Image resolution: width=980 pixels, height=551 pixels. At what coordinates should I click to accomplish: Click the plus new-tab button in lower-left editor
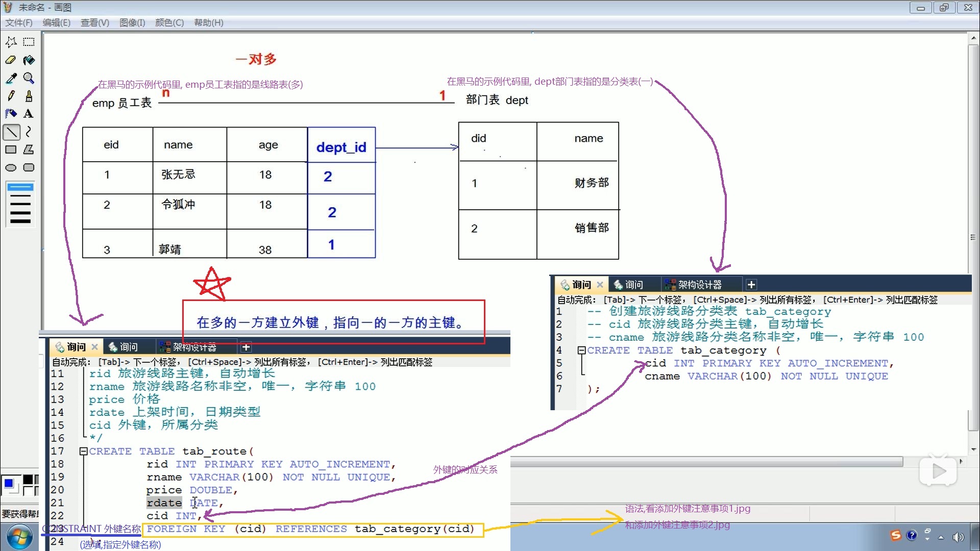[246, 347]
